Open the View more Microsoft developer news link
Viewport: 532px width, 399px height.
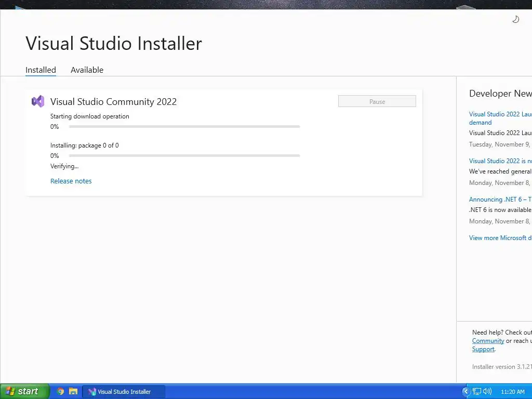pos(500,238)
